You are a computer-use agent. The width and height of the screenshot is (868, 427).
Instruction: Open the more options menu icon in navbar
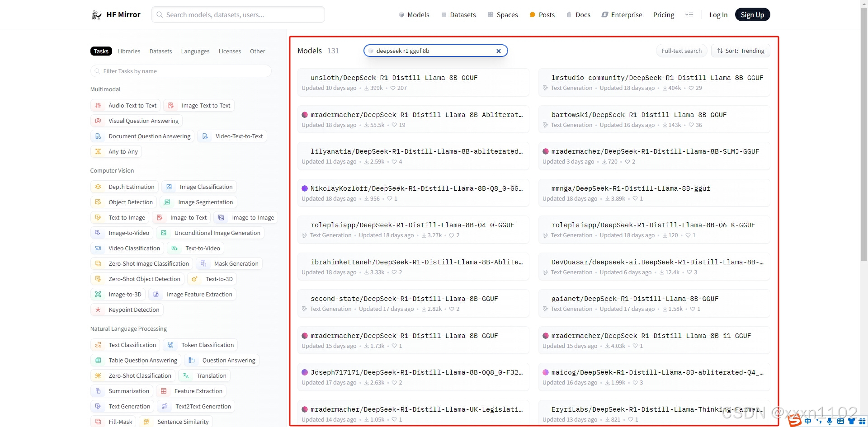coord(689,14)
